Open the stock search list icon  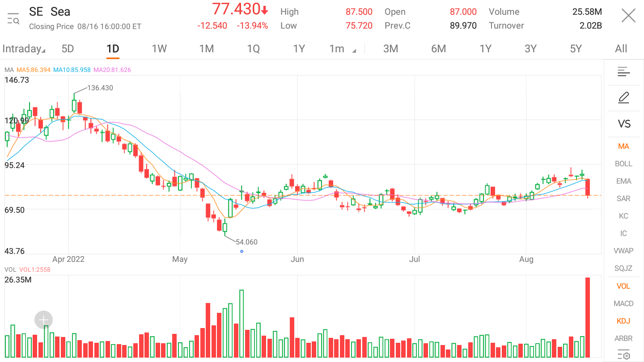coord(13,18)
